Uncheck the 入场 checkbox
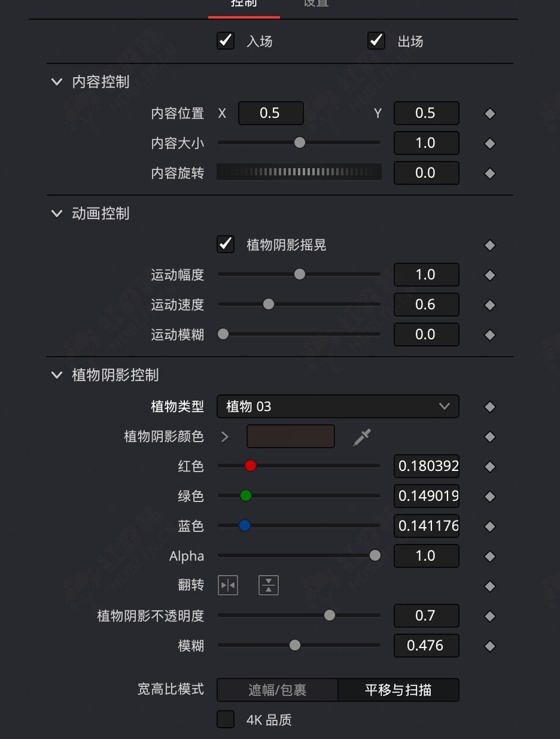Screen dimensions: 560x739 click(x=226, y=41)
